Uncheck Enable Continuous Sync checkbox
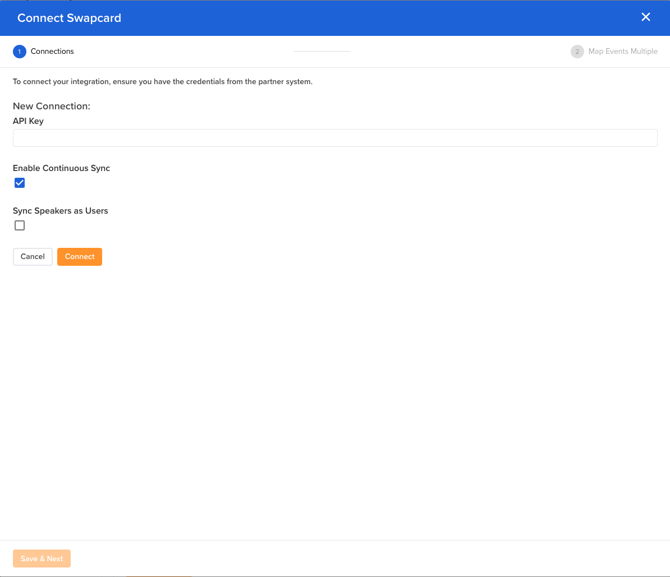Screen dimensions: 670x577 click(x=20, y=183)
